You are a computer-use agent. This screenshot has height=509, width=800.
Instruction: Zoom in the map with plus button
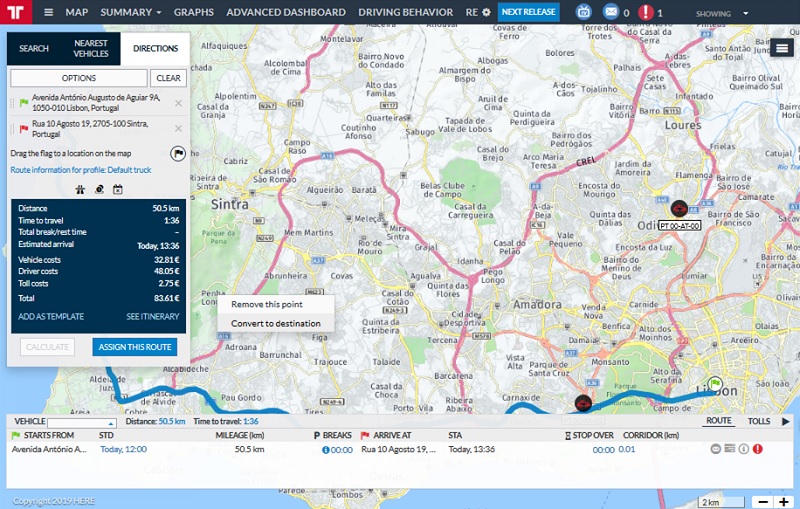point(783,501)
